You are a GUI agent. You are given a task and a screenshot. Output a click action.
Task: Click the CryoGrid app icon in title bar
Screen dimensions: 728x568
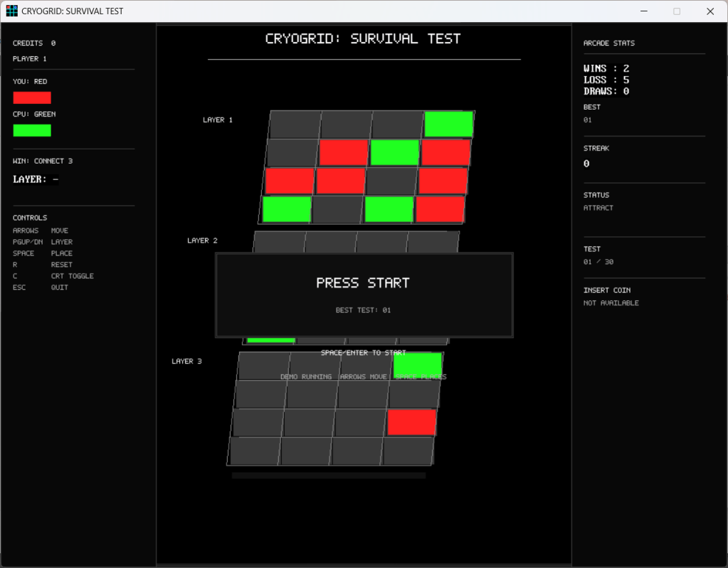pyautogui.click(x=11, y=11)
